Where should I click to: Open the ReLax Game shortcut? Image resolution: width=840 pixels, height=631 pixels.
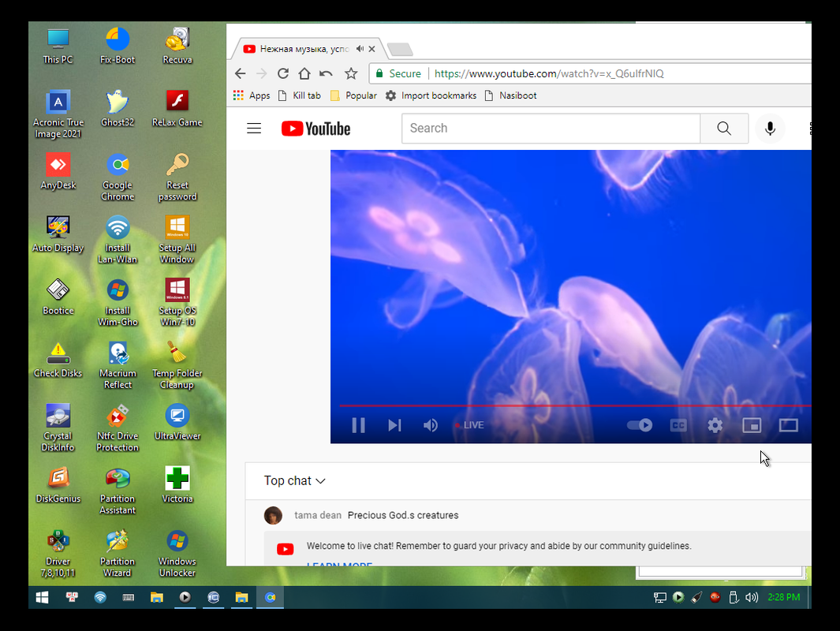pos(177,109)
